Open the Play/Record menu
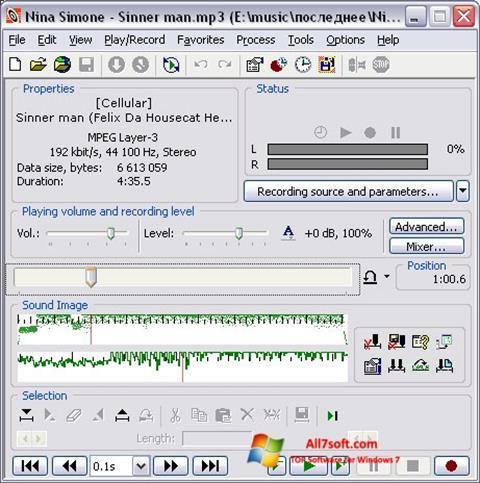Screen dimensions: 480x483 point(135,40)
